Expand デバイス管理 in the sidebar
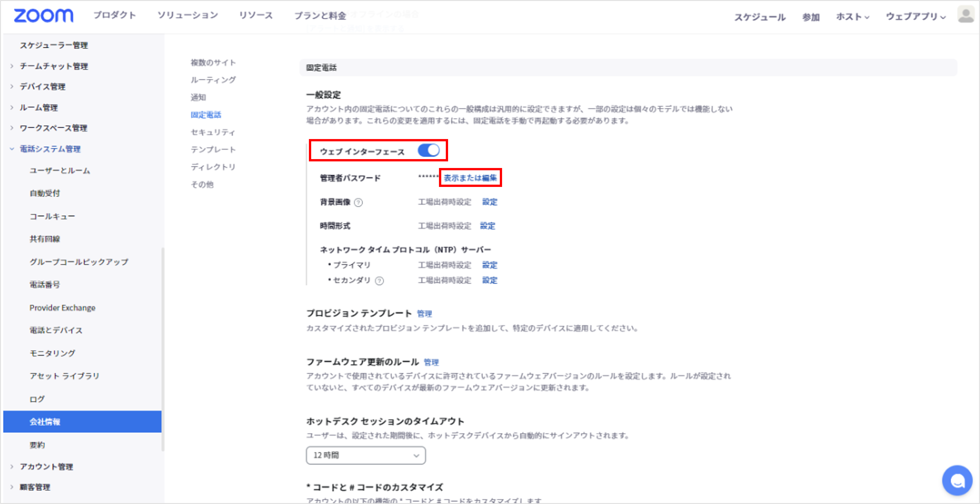The image size is (980, 504). [12, 87]
